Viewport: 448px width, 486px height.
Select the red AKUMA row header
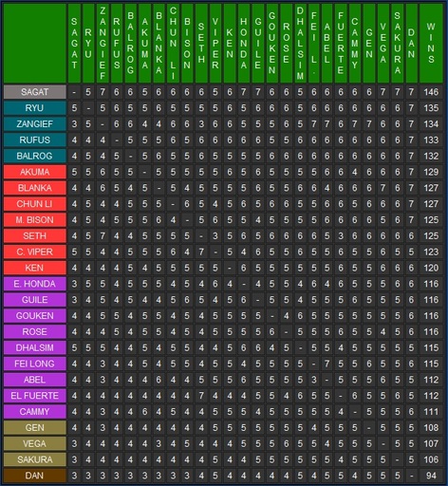tap(35, 172)
